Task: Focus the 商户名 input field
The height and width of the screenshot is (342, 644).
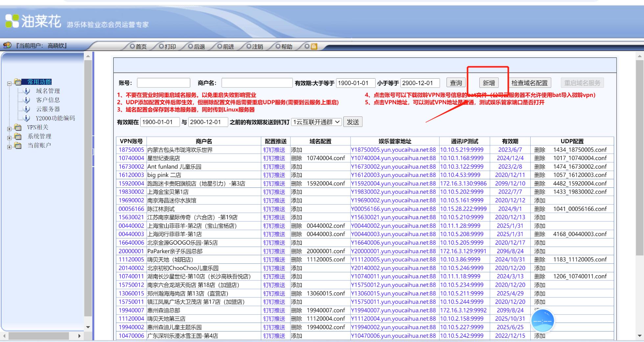Action: pos(257,83)
